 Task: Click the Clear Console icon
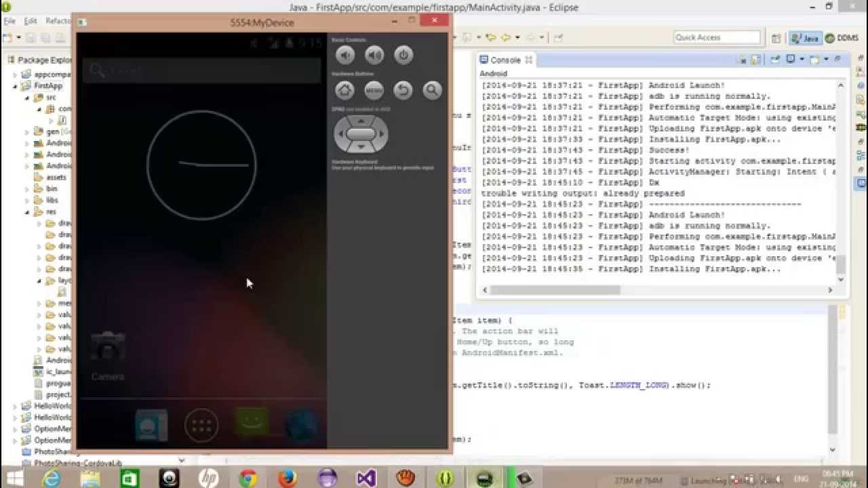pos(743,60)
